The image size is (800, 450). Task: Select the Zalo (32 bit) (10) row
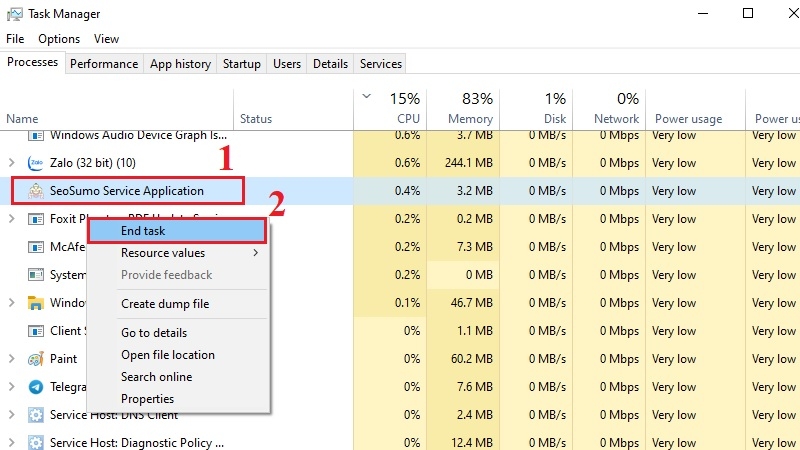pyautogui.click(x=400, y=163)
